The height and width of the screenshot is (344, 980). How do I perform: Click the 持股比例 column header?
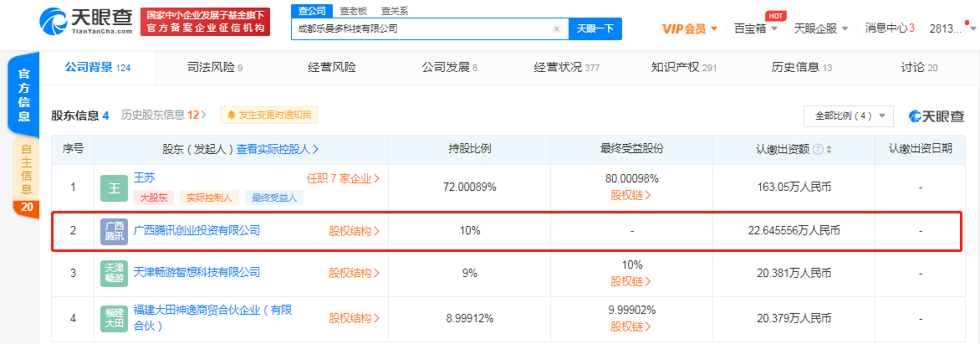(x=469, y=149)
